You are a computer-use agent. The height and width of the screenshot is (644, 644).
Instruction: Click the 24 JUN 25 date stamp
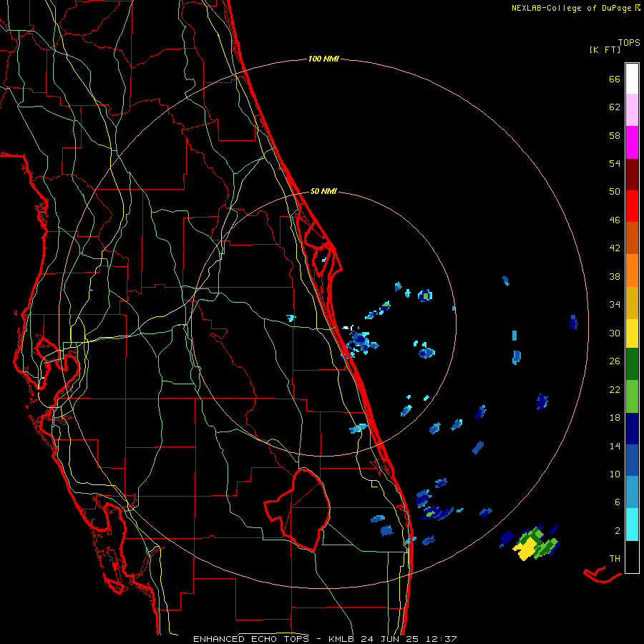(x=390, y=639)
